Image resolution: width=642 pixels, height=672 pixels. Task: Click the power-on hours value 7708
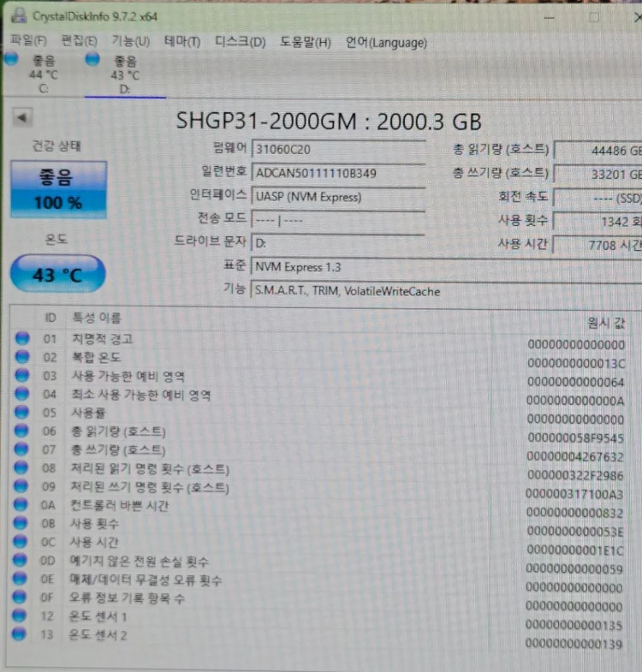tap(597, 245)
